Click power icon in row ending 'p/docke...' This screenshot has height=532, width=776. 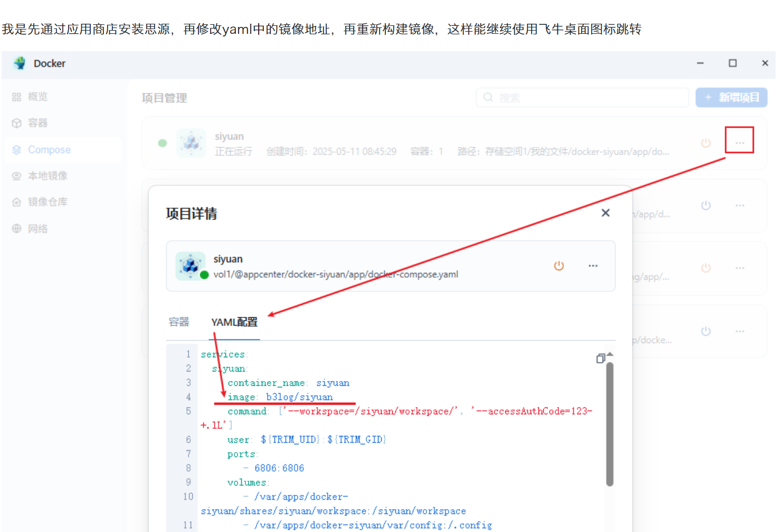(x=706, y=331)
